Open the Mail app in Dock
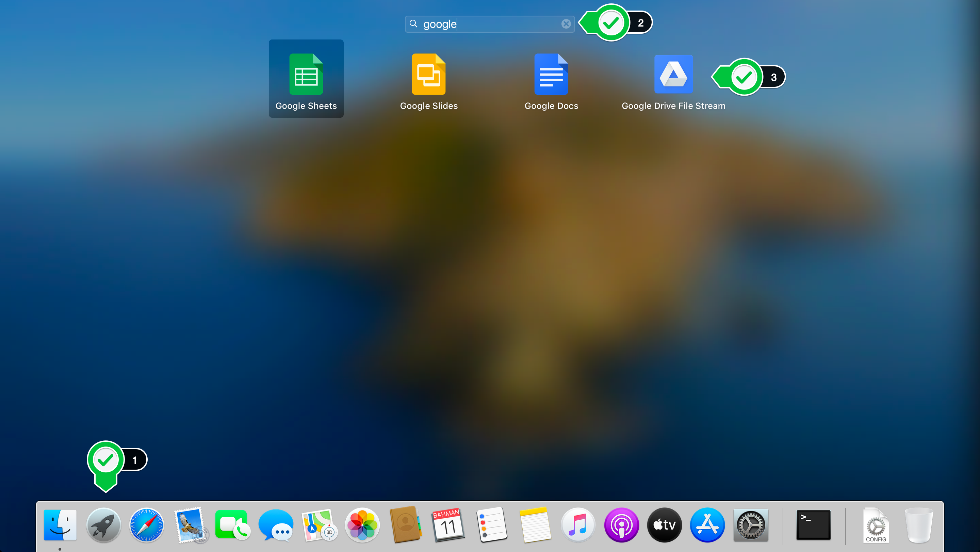 190,525
